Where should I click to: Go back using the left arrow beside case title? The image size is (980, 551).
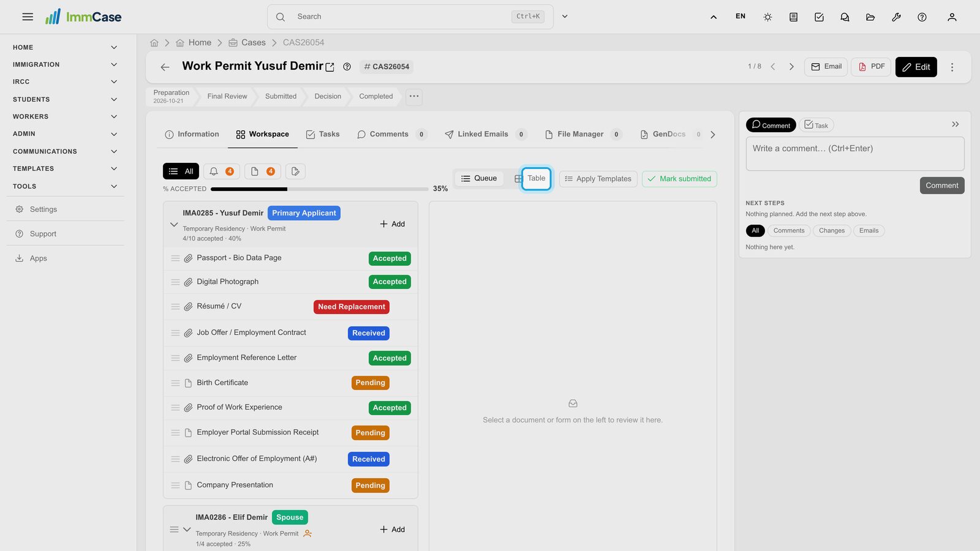click(165, 67)
